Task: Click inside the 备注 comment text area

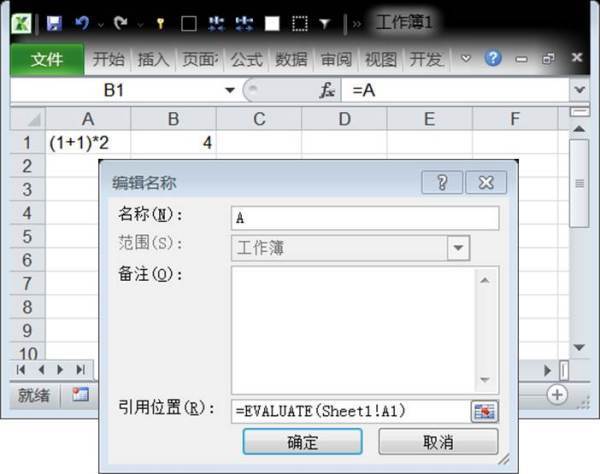Action: (x=354, y=326)
